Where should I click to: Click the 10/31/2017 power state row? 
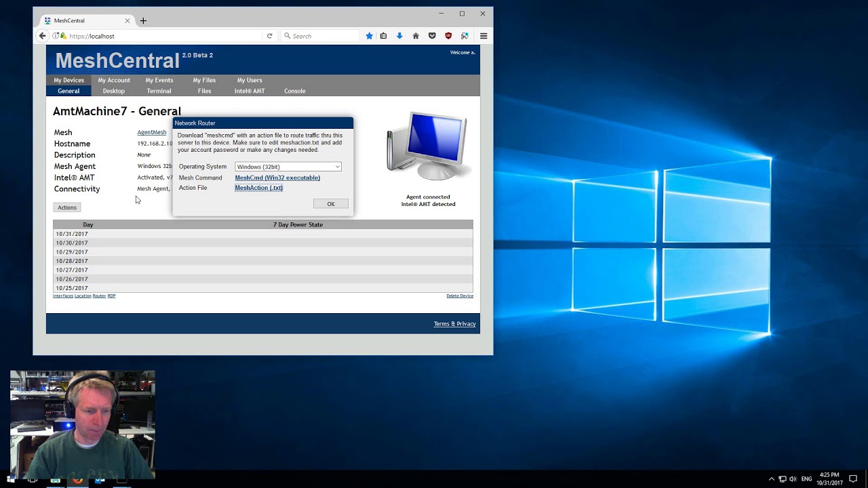[263, 234]
